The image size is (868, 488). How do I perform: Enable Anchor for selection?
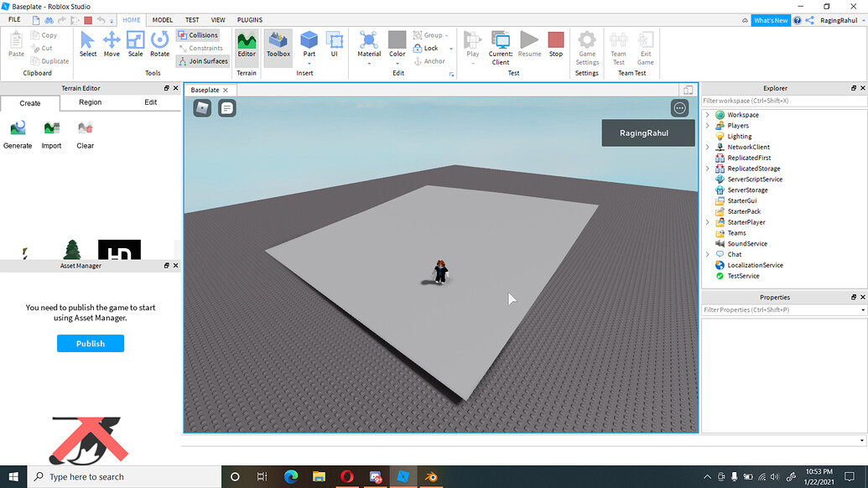(x=431, y=60)
